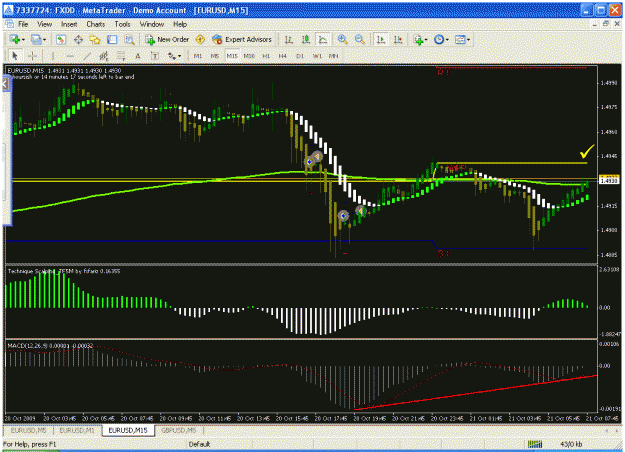Viewport: 625px width, 452px height.
Task: Switch chart to Line Chart mode
Action: (323, 39)
